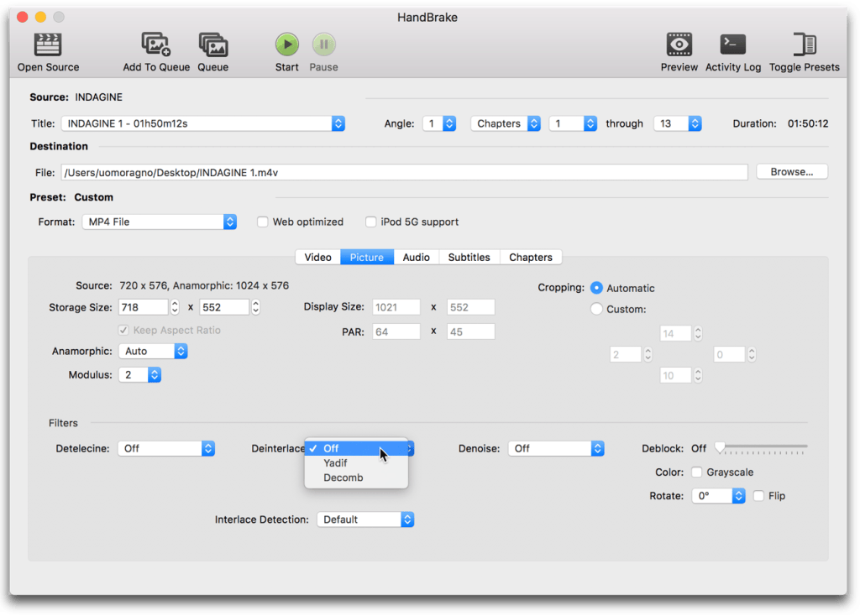Switch to the Video tab
The width and height of the screenshot is (860, 616).
click(x=318, y=257)
